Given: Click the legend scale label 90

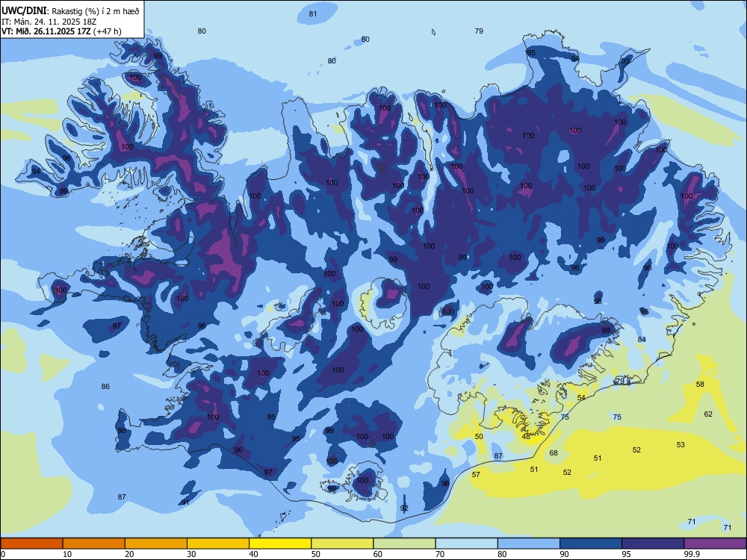Looking at the screenshot, I should point(565,554).
